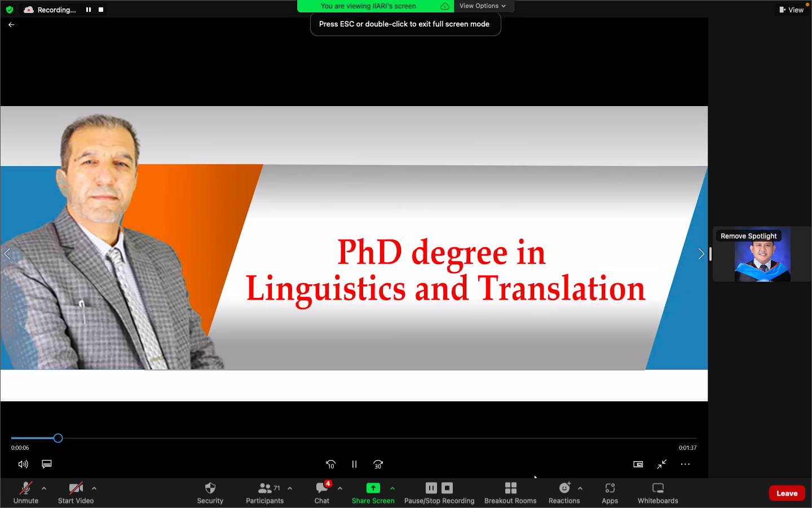This screenshot has height=508, width=812.
Task: Pause the video playback
Action: (x=354, y=465)
